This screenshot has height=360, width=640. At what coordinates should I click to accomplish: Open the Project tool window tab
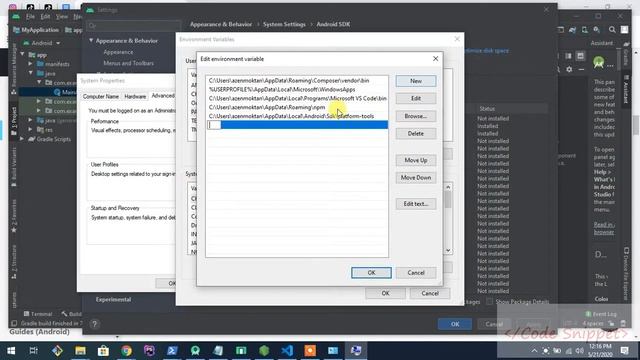(14, 121)
